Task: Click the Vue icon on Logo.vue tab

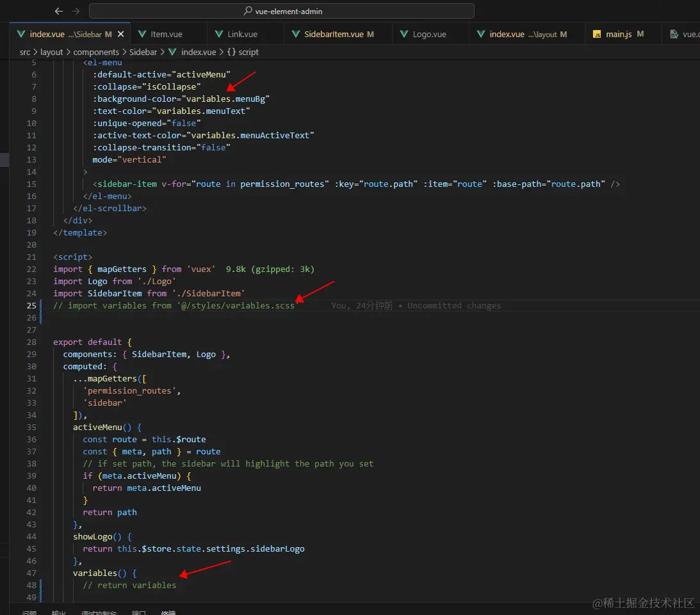Action: [x=404, y=35]
